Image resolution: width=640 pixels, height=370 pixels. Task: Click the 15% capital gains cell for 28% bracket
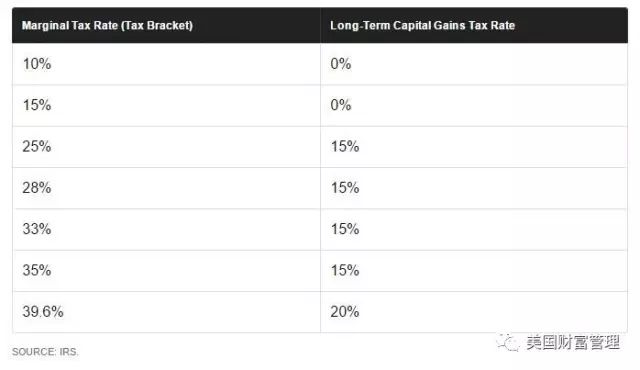(474, 188)
